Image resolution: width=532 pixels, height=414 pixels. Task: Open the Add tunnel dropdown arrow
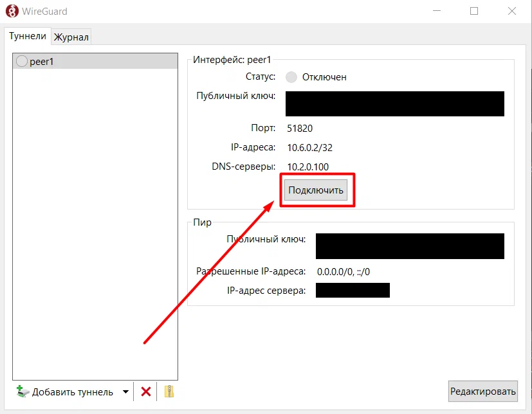pyautogui.click(x=125, y=392)
